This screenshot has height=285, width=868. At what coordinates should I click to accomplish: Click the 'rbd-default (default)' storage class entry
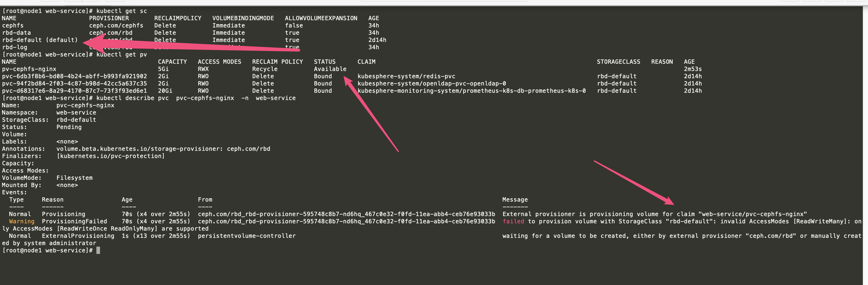click(x=40, y=40)
